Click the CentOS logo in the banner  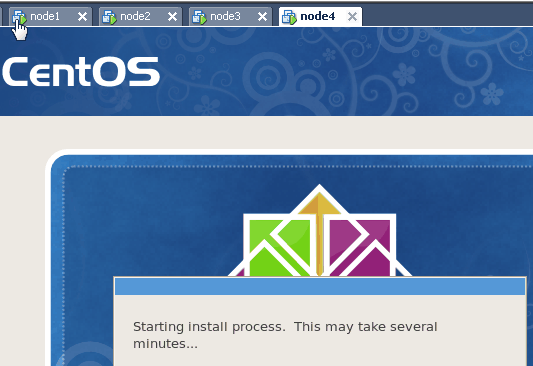point(81,71)
